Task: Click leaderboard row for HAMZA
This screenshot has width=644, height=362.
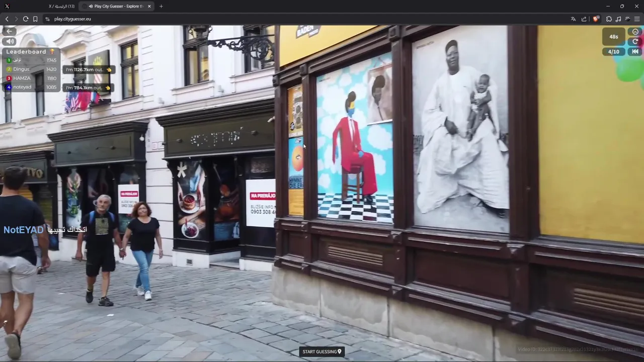Action: 31,78
